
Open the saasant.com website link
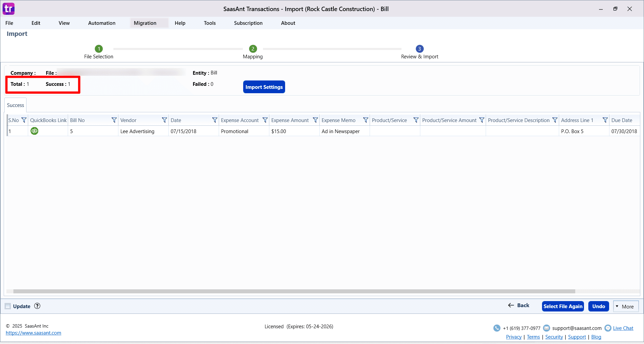(34, 333)
